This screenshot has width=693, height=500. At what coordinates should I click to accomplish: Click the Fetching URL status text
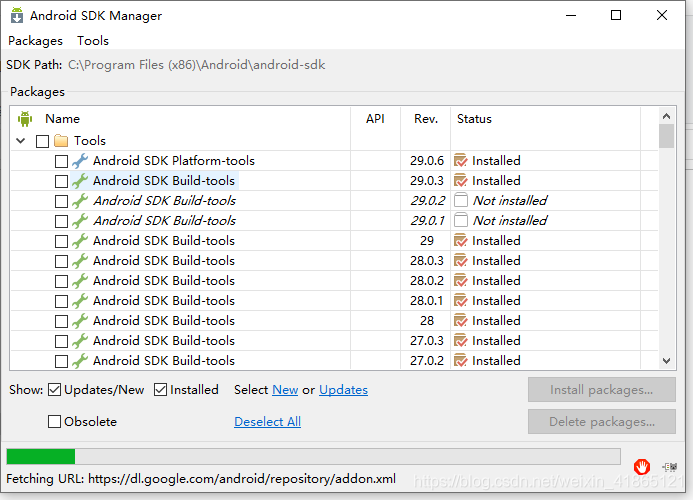(201, 479)
